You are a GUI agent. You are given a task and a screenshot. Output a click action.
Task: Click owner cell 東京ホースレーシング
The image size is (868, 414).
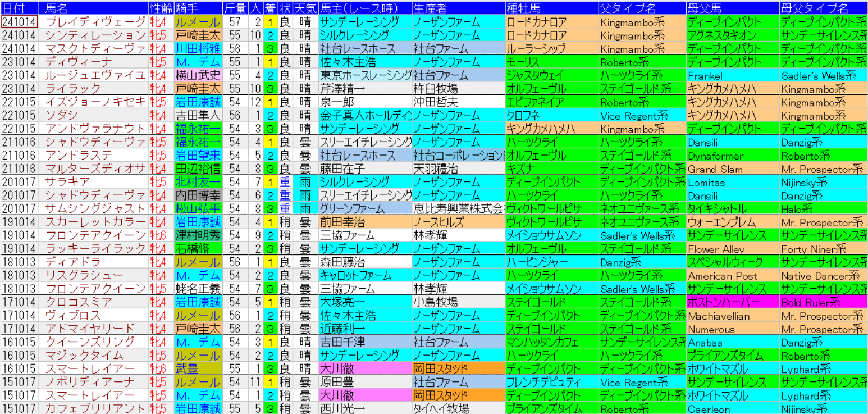pyautogui.click(x=365, y=75)
